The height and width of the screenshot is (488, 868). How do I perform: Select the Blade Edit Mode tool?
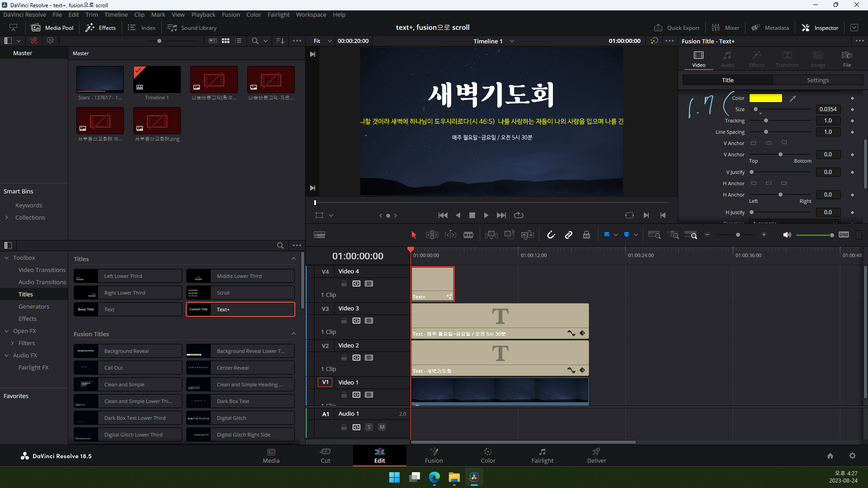pyautogui.click(x=468, y=235)
